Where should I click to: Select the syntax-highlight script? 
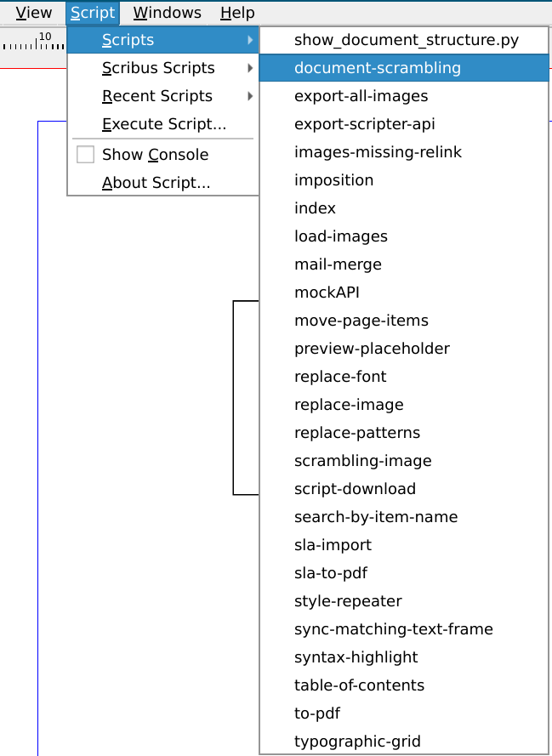356,657
